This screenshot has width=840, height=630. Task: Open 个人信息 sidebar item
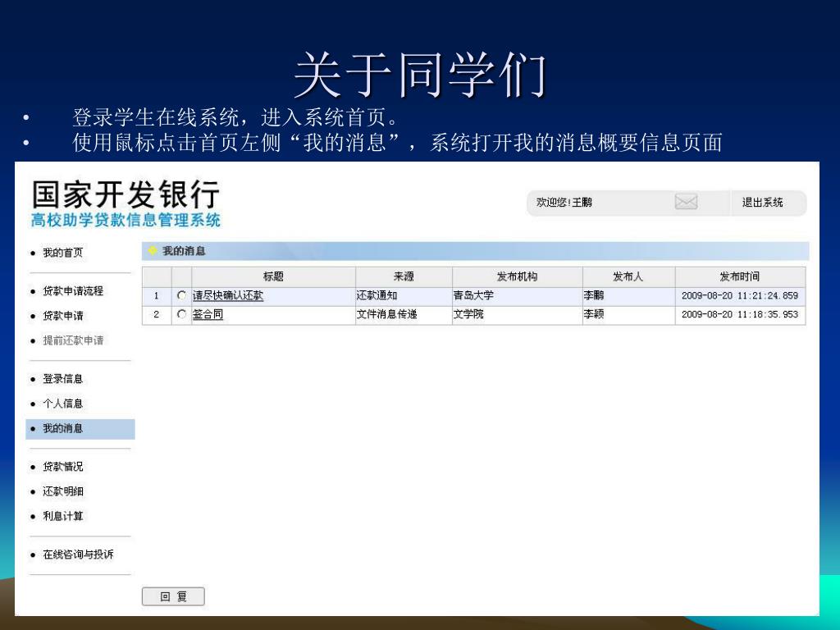coord(62,404)
